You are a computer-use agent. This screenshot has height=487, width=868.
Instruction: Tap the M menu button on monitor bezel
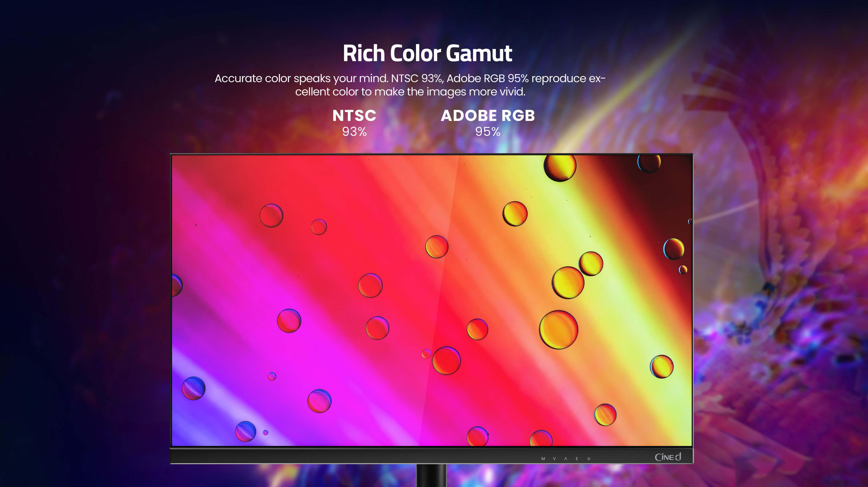(x=543, y=459)
